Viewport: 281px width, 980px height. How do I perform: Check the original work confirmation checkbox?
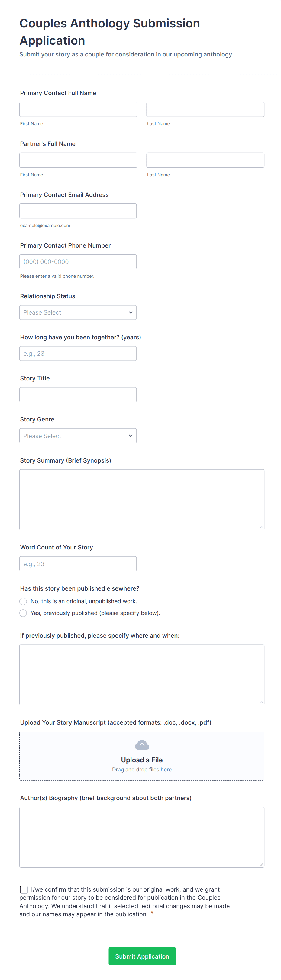(24, 889)
